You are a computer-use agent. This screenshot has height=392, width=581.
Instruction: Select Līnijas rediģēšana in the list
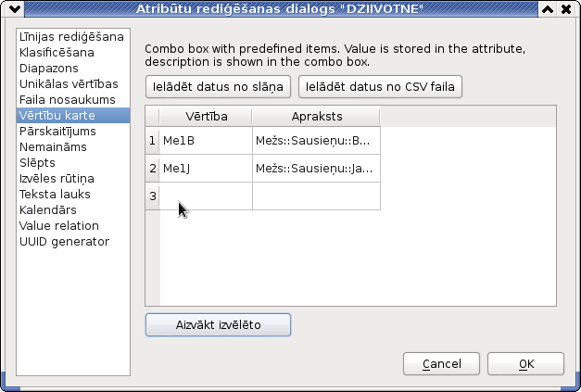(73, 37)
